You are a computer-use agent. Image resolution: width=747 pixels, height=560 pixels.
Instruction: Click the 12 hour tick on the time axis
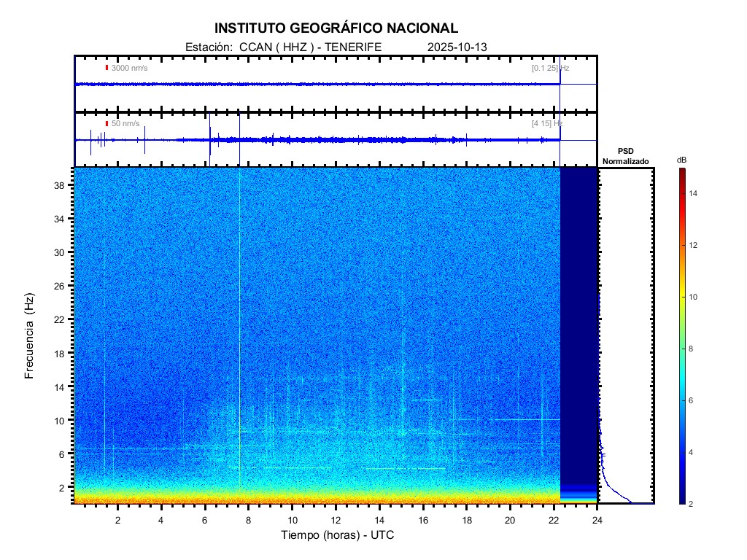point(336,519)
